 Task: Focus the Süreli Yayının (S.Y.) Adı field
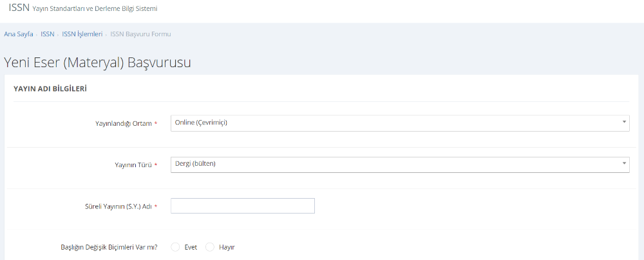point(242,206)
